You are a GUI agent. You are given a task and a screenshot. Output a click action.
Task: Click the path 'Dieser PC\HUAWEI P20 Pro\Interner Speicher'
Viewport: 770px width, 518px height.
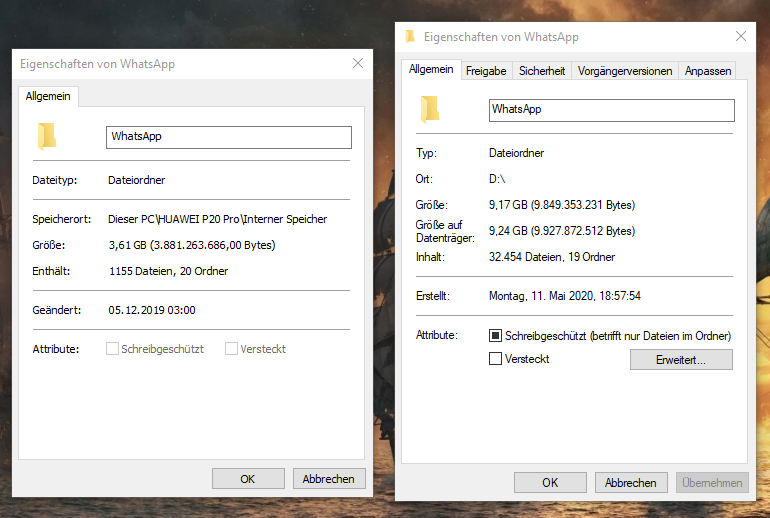[218, 219]
